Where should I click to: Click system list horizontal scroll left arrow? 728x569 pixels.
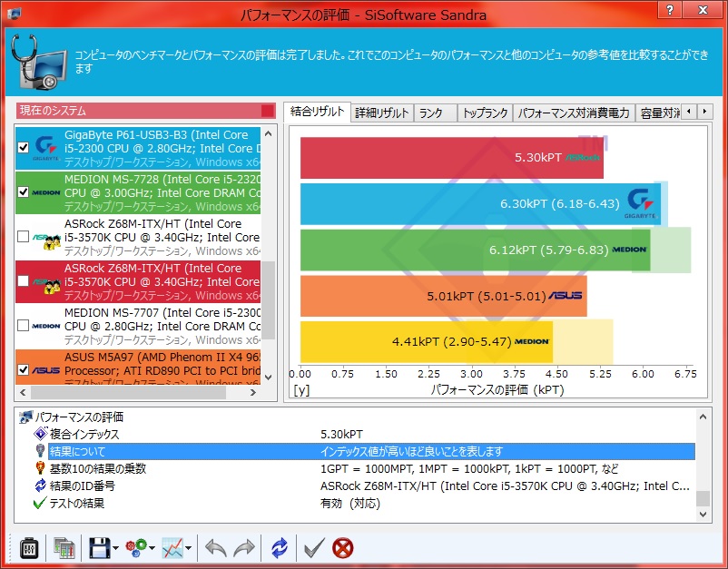23,393
